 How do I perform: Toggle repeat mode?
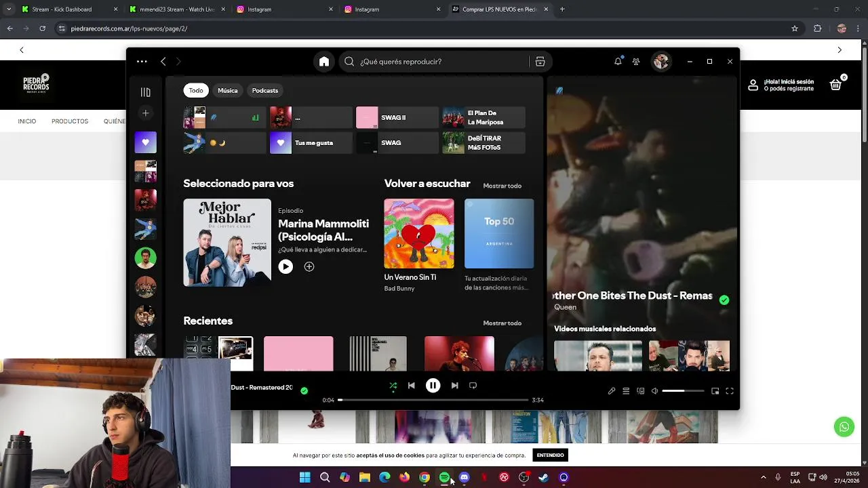point(473,386)
